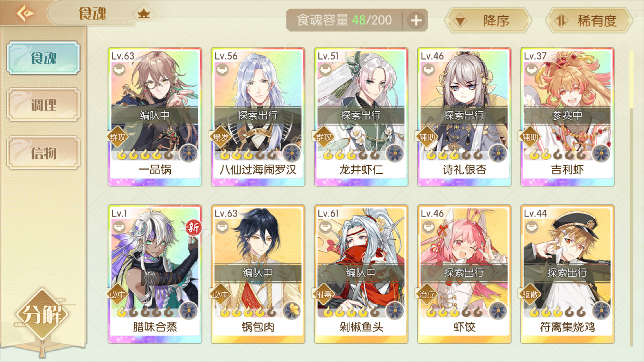This screenshot has width=644, height=362.
Task: Select the 新 badge on 腊味合蒸
Action: [x=194, y=228]
